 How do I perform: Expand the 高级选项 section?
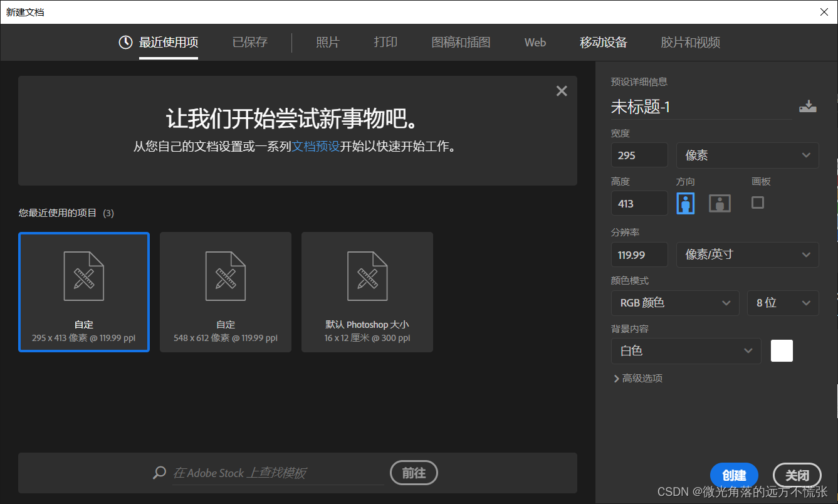click(637, 378)
